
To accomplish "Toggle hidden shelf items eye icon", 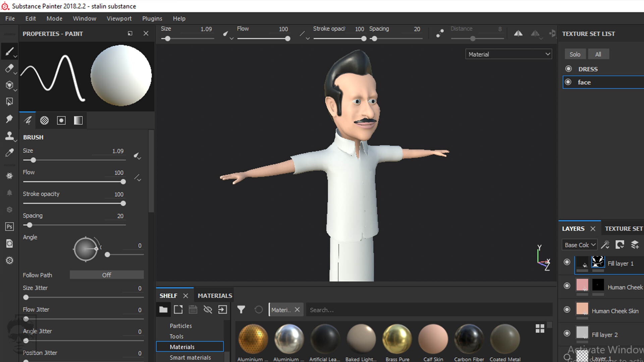I will 208,310.
